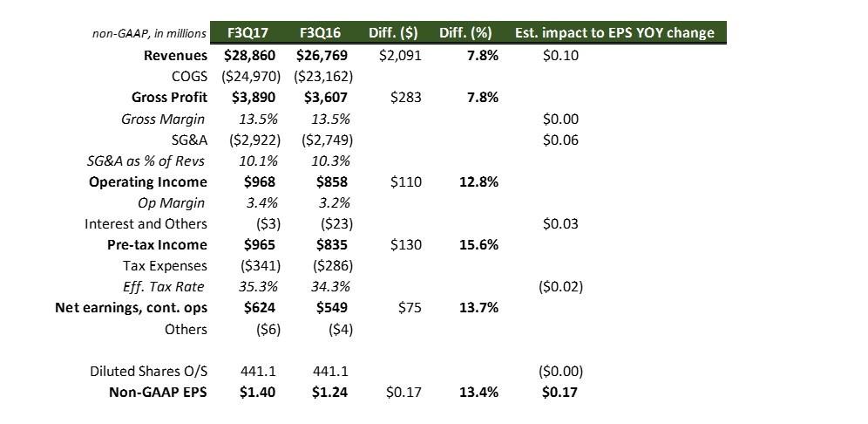
Task: Click the Net earnings value $624
Action: 258,308
